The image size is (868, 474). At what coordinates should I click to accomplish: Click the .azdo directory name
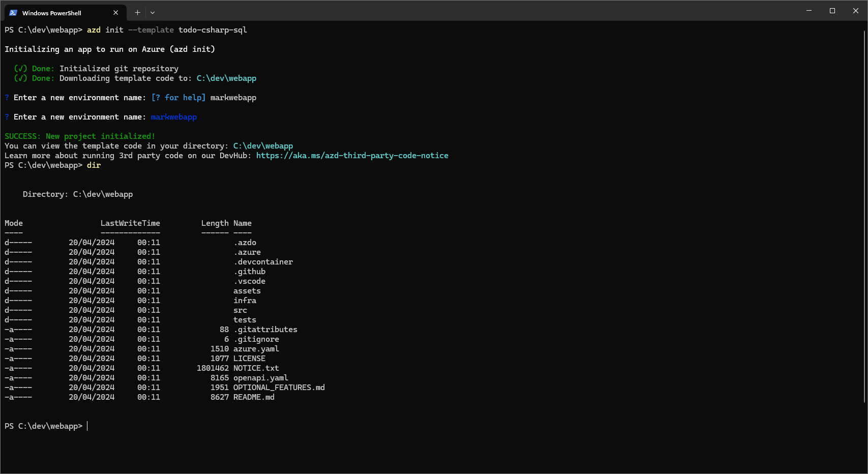(245, 243)
